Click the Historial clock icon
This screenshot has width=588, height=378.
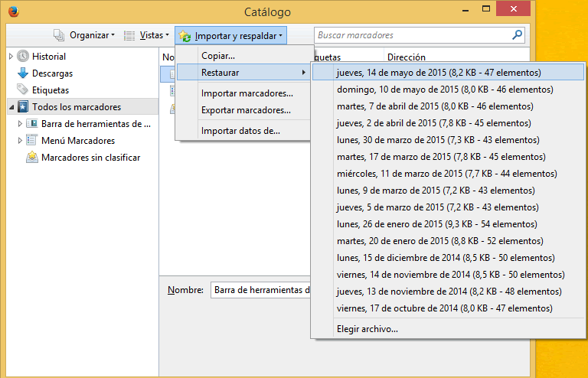(23, 56)
